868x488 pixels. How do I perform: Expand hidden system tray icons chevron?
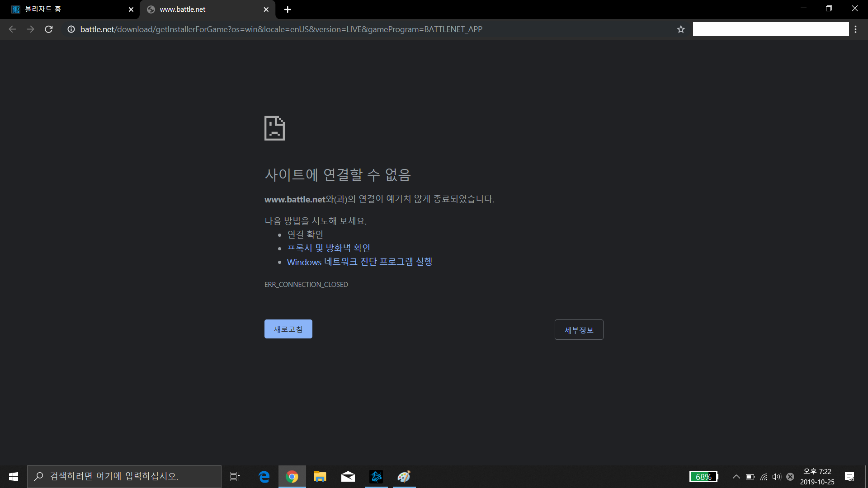[x=736, y=477]
